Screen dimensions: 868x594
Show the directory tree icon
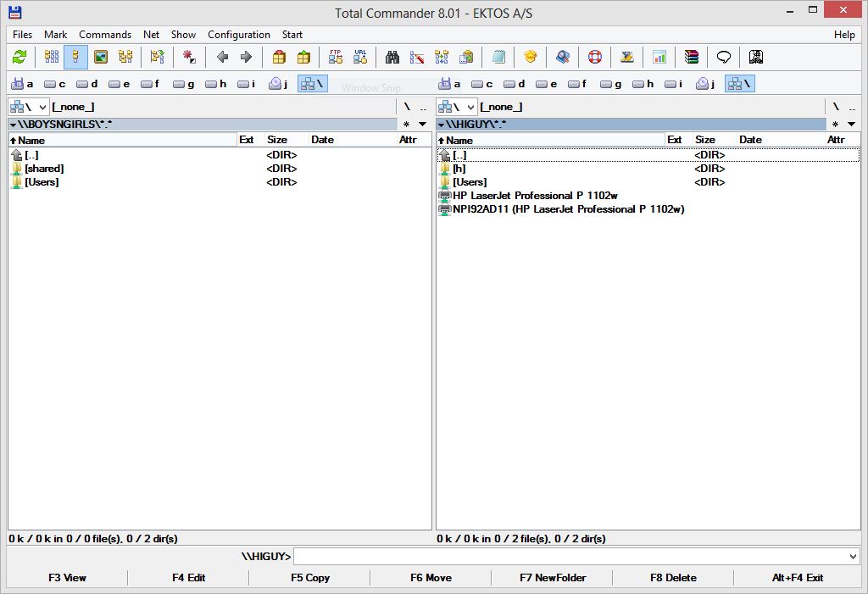[125, 57]
